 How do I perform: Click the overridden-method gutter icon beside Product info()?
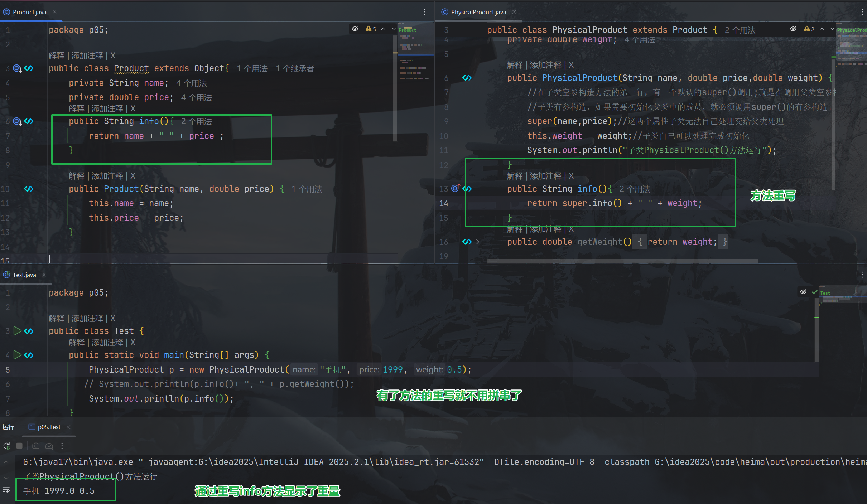pyautogui.click(x=17, y=121)
